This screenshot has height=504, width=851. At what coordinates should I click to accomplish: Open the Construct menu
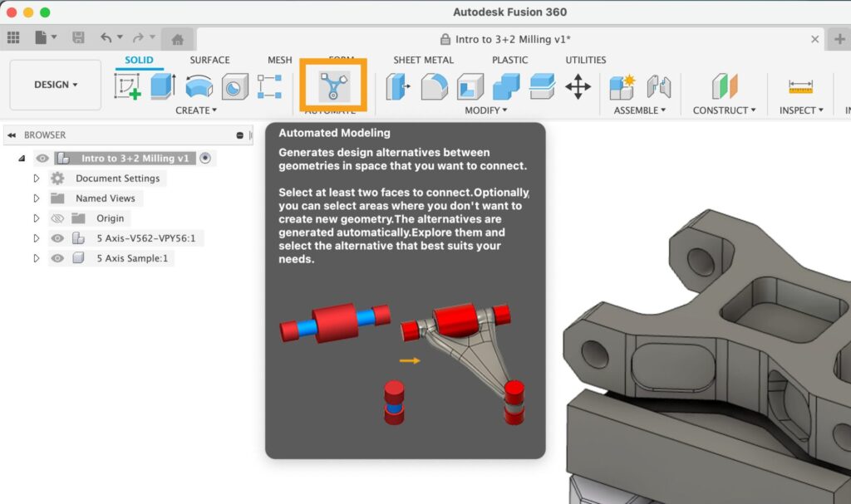(722, 110)
